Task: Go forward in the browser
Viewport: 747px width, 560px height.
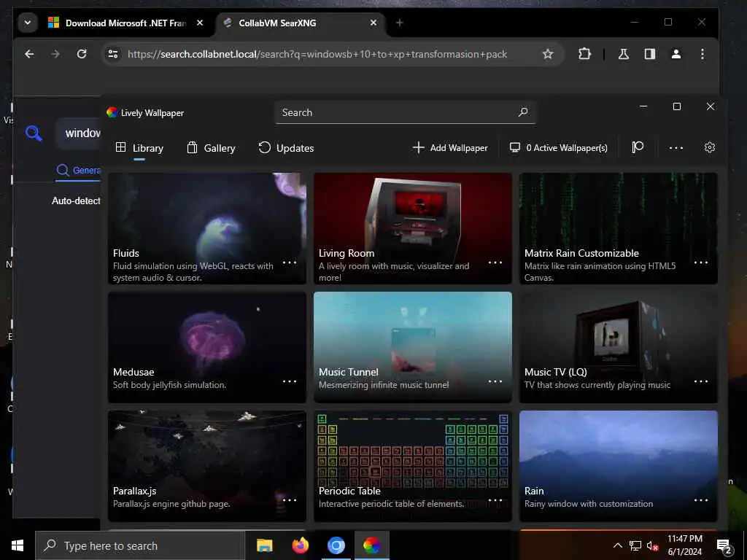Action: [55, 54]
